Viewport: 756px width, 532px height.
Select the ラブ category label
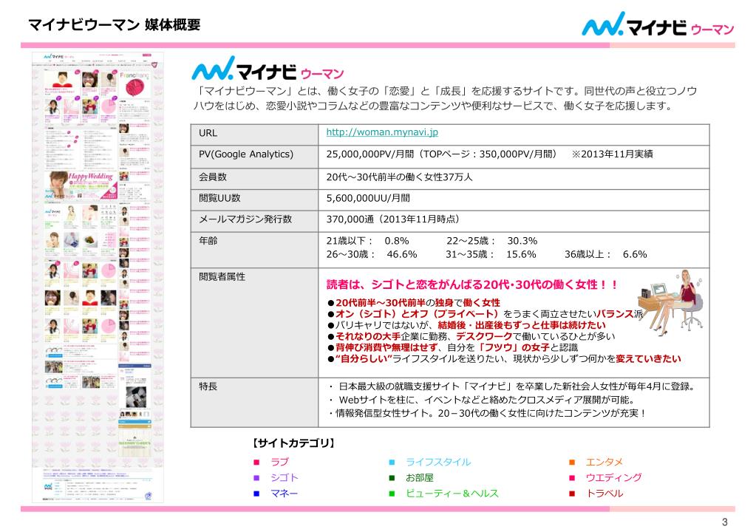[x=279, y=462]
